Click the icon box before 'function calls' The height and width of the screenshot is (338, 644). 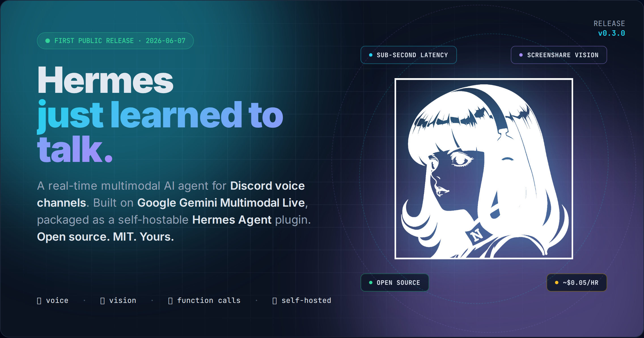[170, 301]
